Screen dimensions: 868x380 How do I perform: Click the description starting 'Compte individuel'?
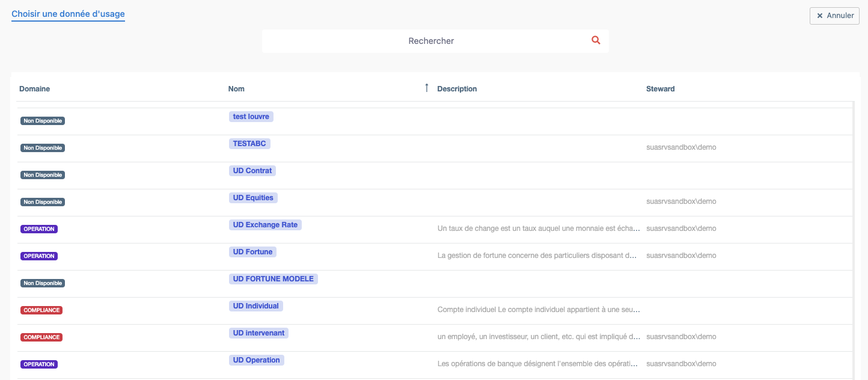click(539, 310)
